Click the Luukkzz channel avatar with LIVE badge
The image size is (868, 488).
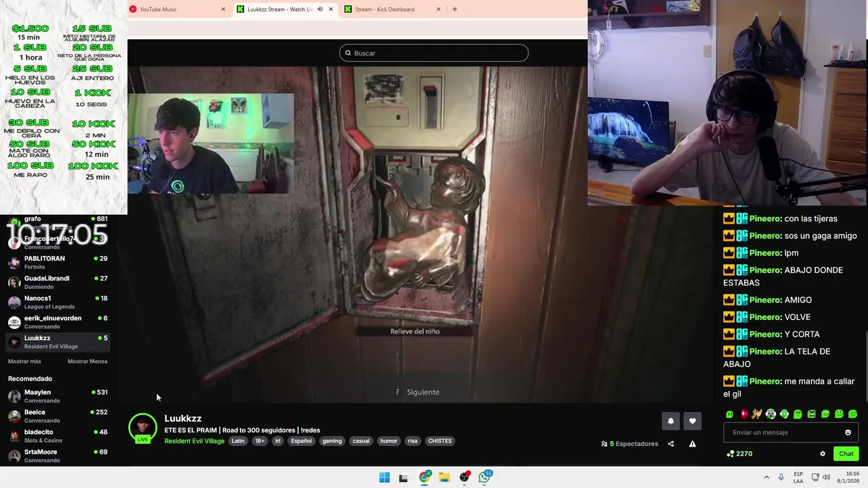pyautogui.click(x=142, y=428)
